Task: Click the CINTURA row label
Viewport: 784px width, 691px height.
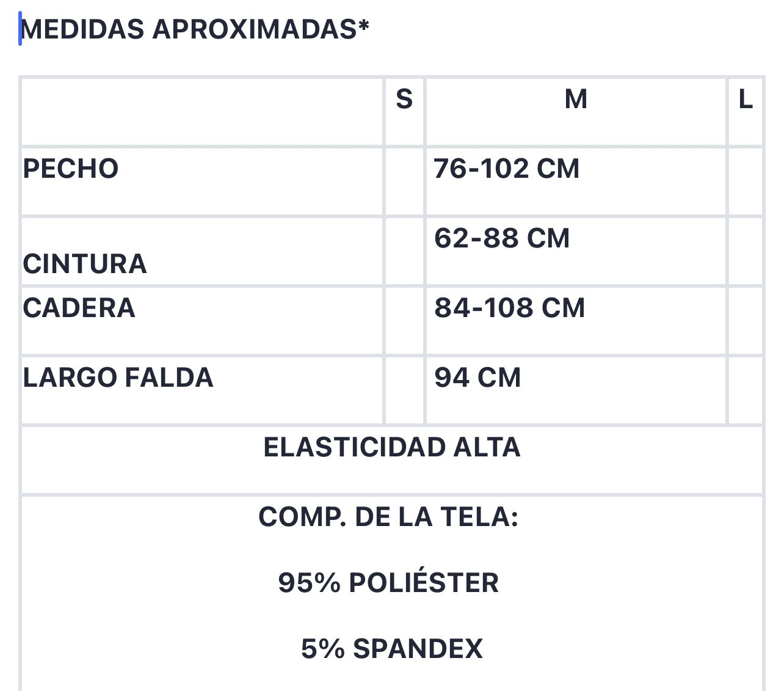Action: tap(85, 264)
